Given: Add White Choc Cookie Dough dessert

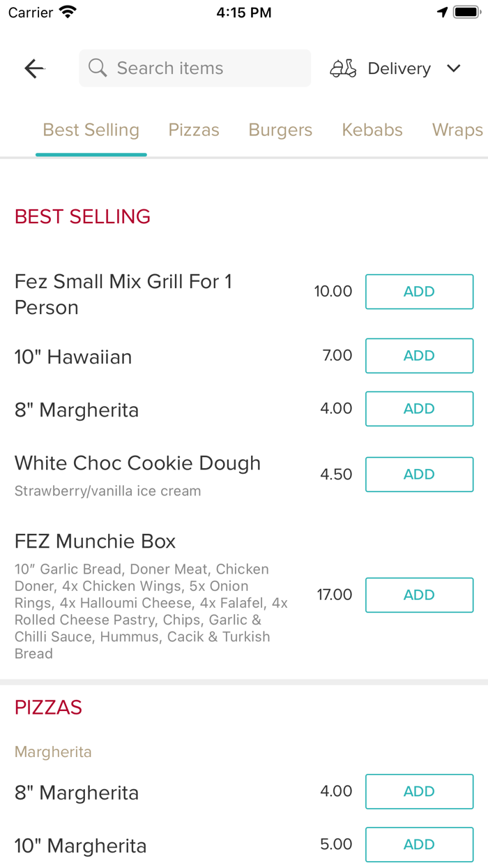Looking at the screenshot, I should [419, 474].
